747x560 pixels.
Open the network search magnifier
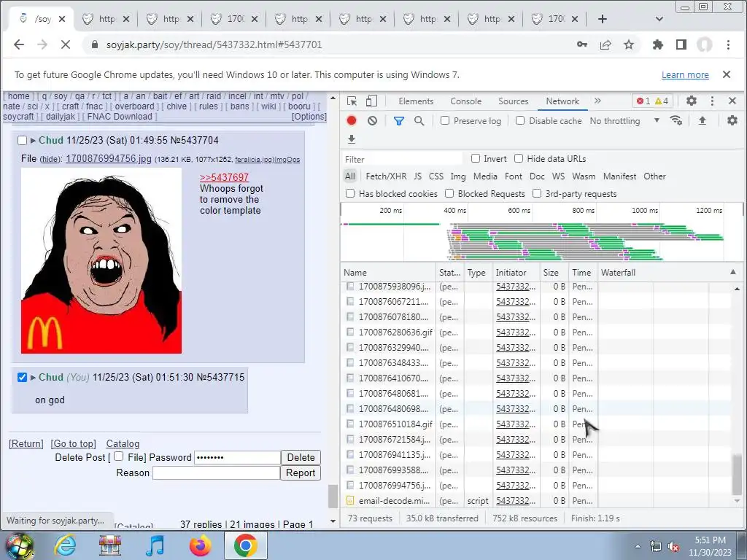tap(419, 121)
